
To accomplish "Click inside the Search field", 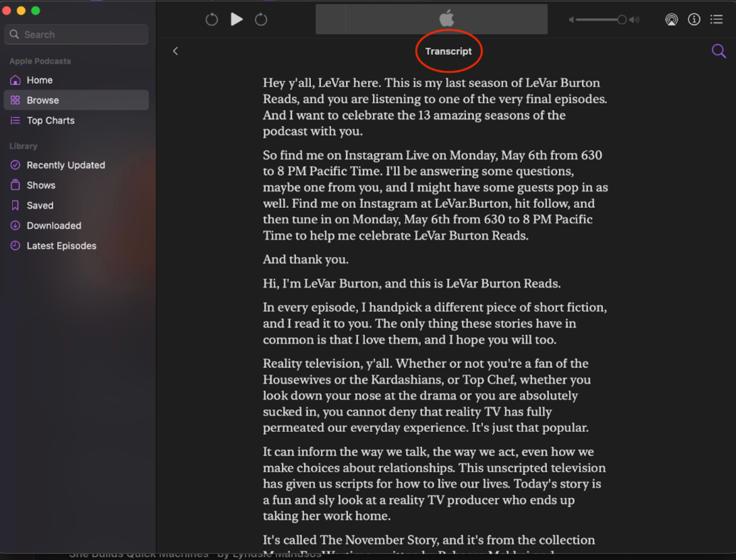I will click(x=76, y=34).
